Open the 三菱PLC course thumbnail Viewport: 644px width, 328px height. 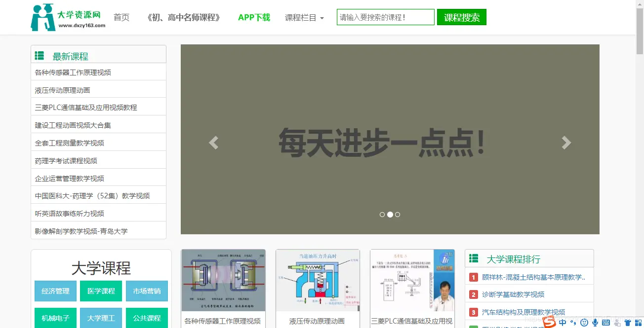412,280
